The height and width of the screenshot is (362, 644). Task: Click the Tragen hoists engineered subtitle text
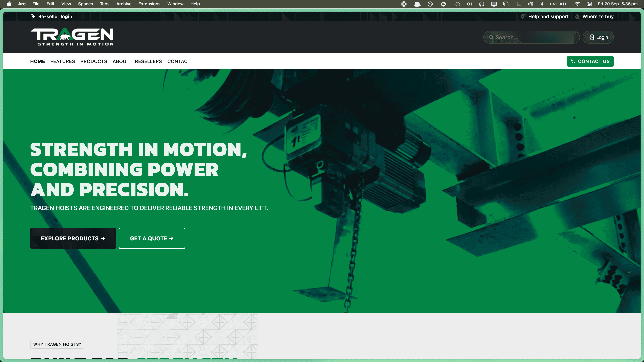[x=149, y=208]
